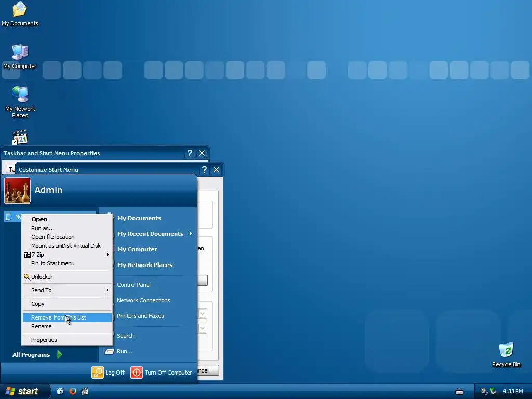Expand the Send To submenu arrow
532x399 pixels.
(x=107, y=290)
